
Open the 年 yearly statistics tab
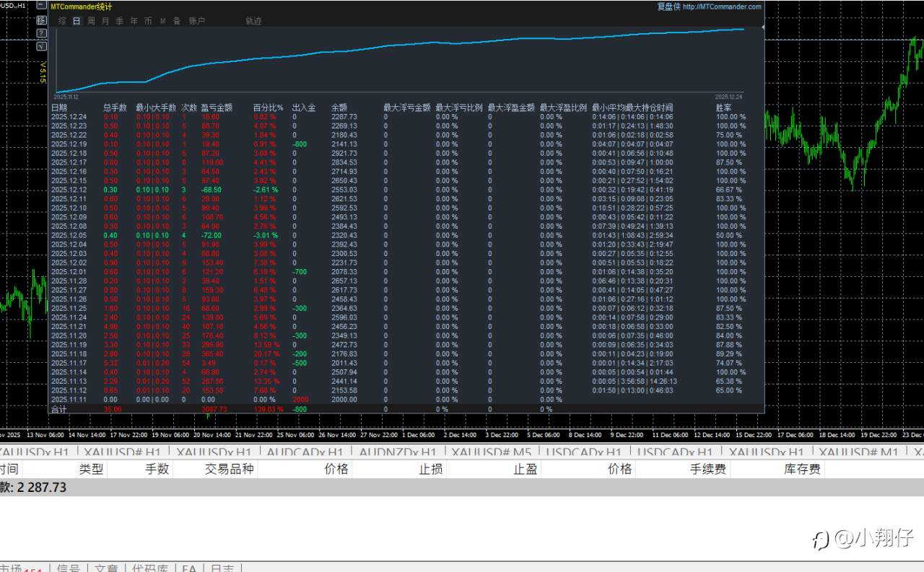coord(134,21)
